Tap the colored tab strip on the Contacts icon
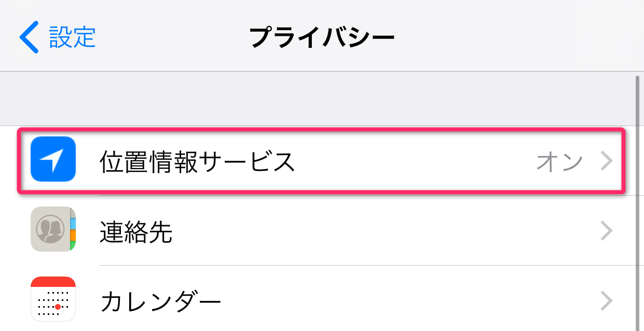The height and width of the screenshot is (331, 644). (x=73, y=229)
